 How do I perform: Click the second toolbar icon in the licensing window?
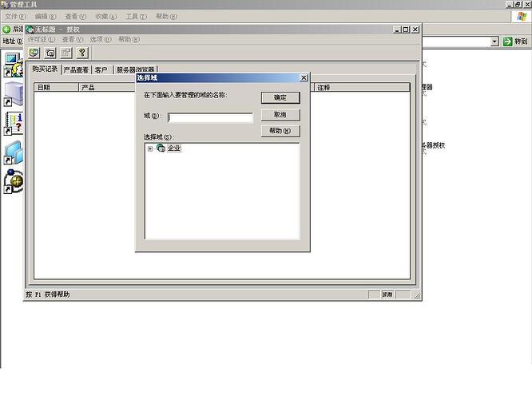click(50, 53)
